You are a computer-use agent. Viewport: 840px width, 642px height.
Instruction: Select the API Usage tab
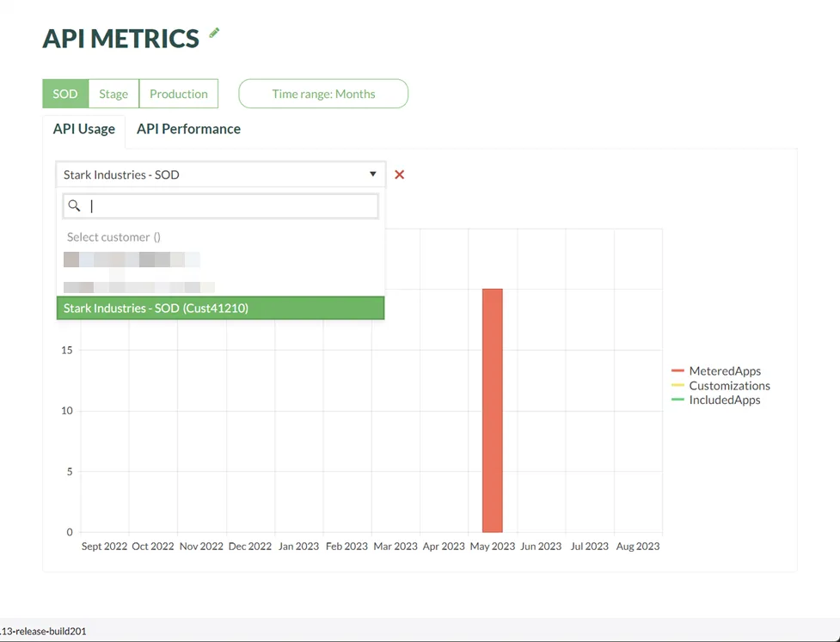tap(84, 129)
